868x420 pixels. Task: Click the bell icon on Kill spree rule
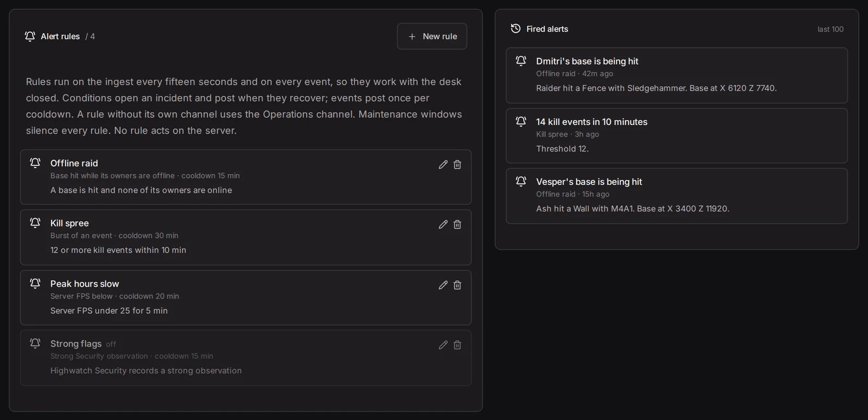(x=35, y=223)
